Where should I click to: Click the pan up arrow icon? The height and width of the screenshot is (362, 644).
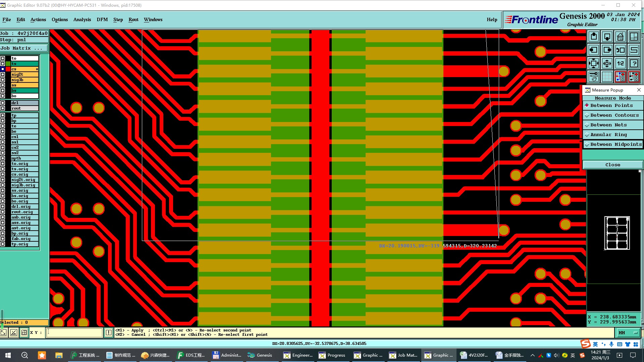[593, 37]
